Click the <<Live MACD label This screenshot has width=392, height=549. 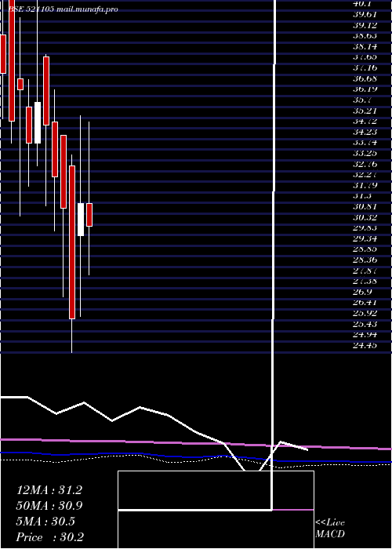click(x=330, y=528)
